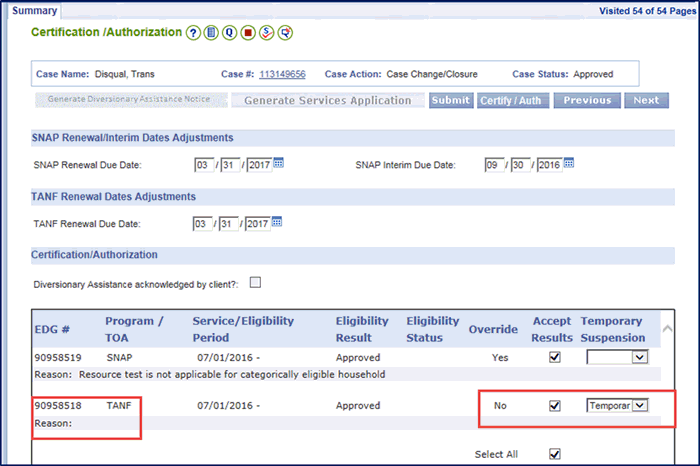Screen dimensions: 700x466
Task: Toggle the Select All checkbox
Action: coord(555,454)
